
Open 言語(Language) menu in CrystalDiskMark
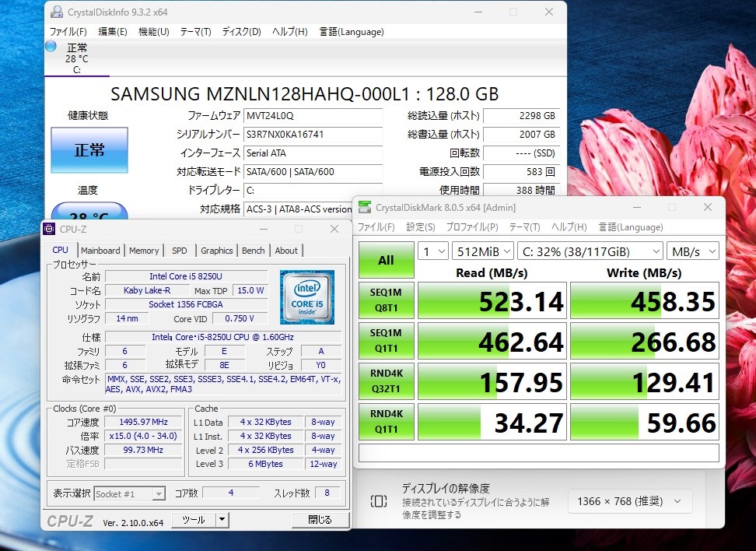(631, 227)
